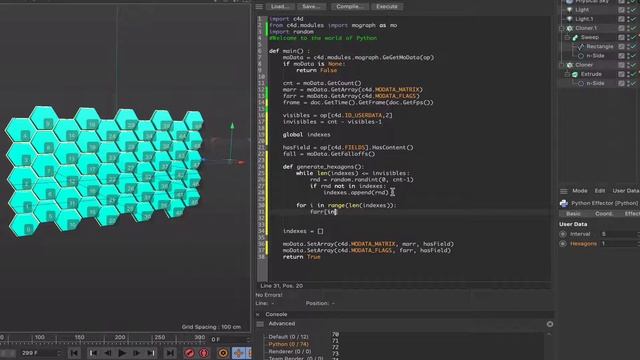Select the n-Side icon under Sweep
This screenshot has width=640, height=360.
tap(581, 56)
